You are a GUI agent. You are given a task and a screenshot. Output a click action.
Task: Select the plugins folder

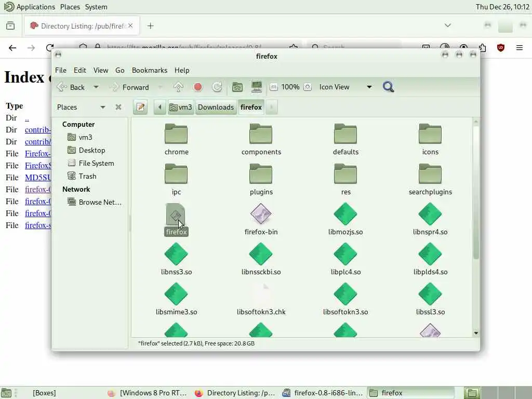pos(261,179)
